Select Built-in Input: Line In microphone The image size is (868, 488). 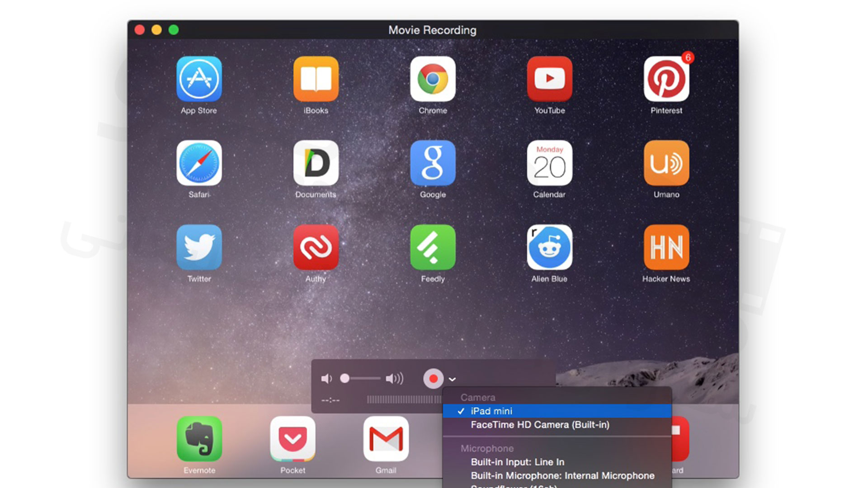(x=557, y=462)
